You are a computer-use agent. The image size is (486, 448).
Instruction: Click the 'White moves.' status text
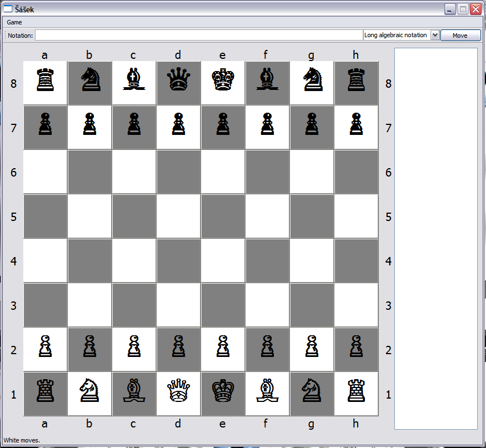(22, 440)
